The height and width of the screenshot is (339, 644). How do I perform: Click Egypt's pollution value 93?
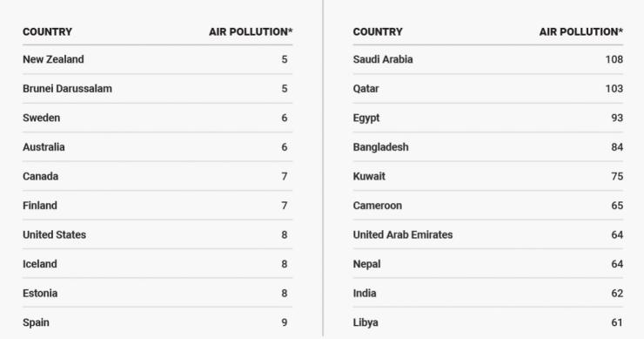click(617, 118)
